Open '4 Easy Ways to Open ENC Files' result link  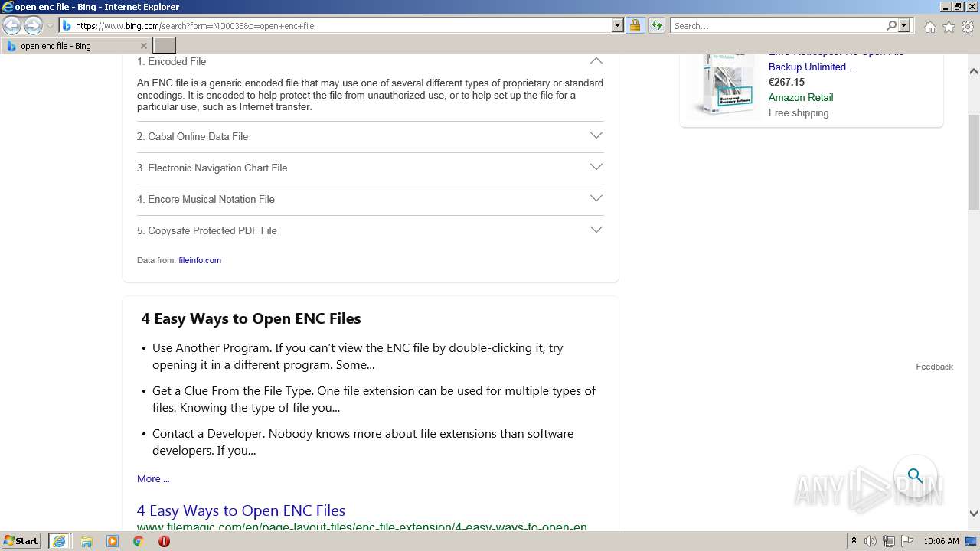click(241, 510)
